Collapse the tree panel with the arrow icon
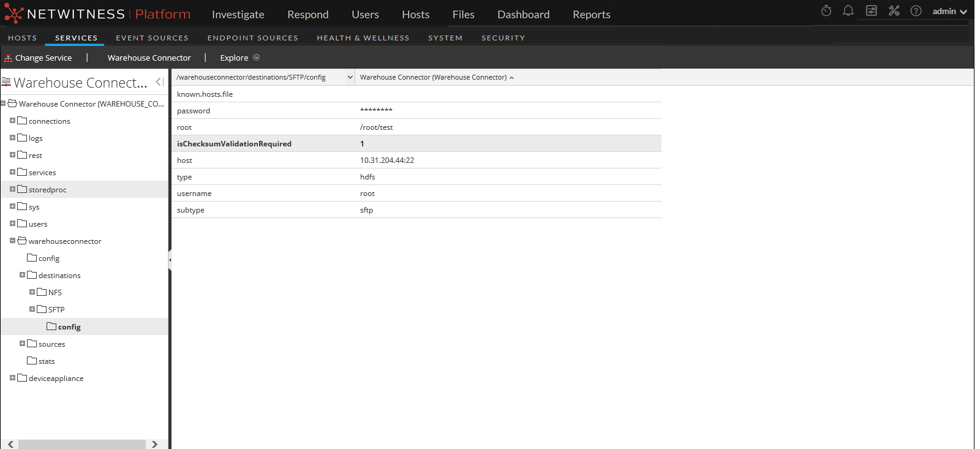The height and width of the screenshot is (449, 980). [159, 82]
